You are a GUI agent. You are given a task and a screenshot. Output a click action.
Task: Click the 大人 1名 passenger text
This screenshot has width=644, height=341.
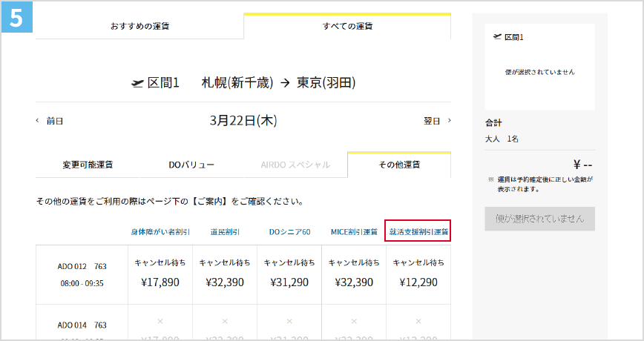[502, 139]
